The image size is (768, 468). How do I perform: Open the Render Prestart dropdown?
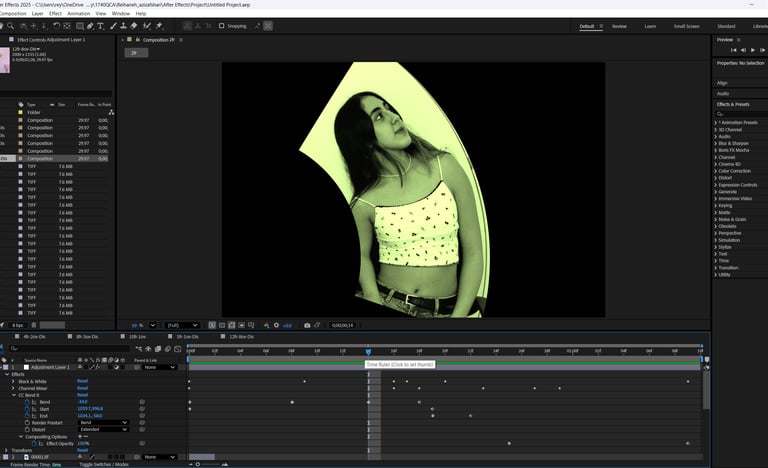tap(103, 422)
